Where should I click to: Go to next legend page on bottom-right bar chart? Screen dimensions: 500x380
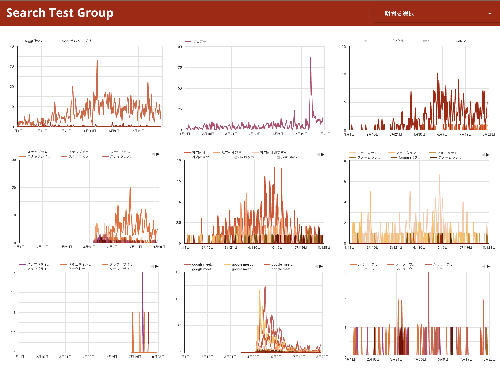pos(488,266)
